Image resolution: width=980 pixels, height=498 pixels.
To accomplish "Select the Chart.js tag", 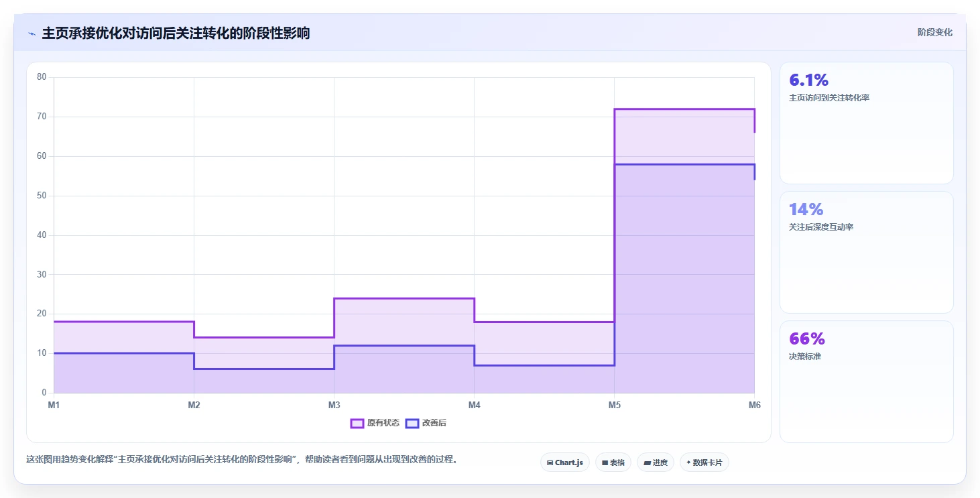I will tap(565, 462).
